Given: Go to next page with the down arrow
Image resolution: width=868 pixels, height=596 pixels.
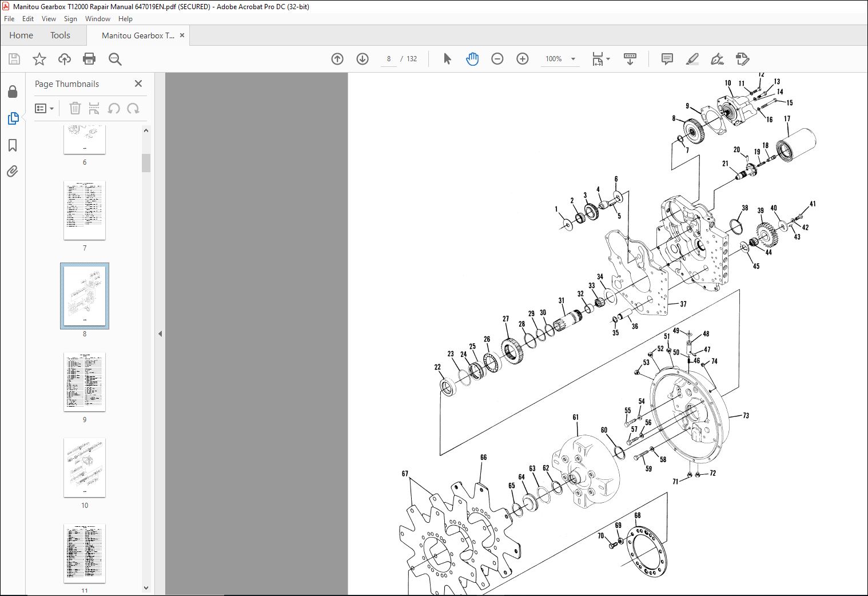Looking at the screenshot, I should point(363,59).
